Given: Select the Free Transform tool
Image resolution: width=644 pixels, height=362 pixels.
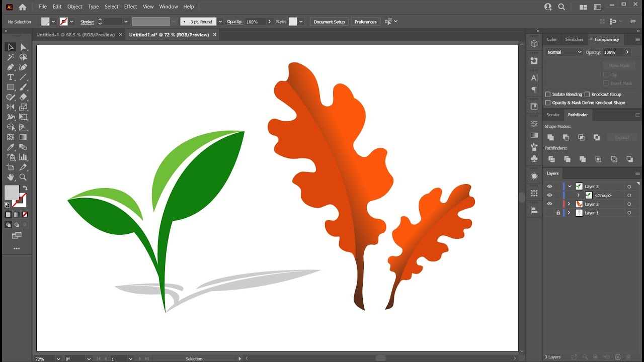Looking at the screenshot, I should click(23, 117).
